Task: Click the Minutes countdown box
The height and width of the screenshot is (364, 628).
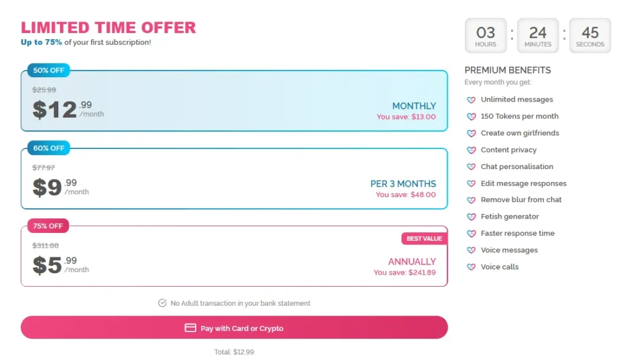Action: coord(538,36)
